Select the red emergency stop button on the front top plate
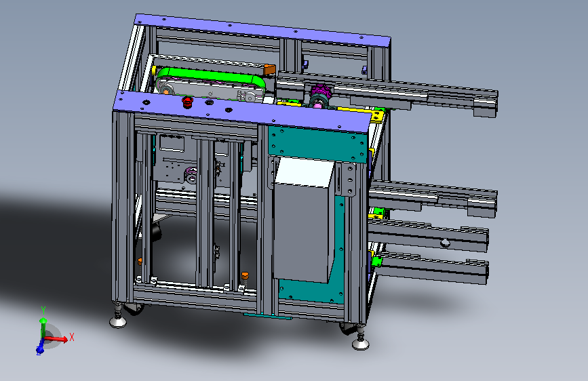 187,102
